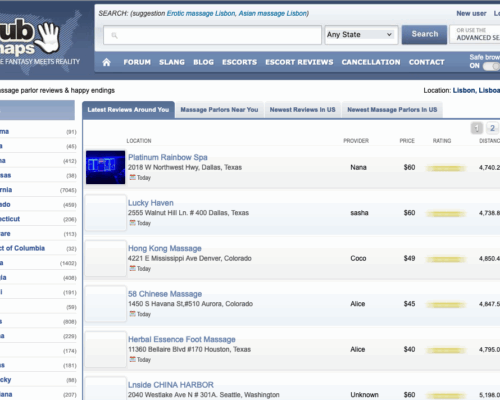Click calendar icon under Hong Kong Massage
The height and width of the screenshot is (400, 500).
coord(132,268)
